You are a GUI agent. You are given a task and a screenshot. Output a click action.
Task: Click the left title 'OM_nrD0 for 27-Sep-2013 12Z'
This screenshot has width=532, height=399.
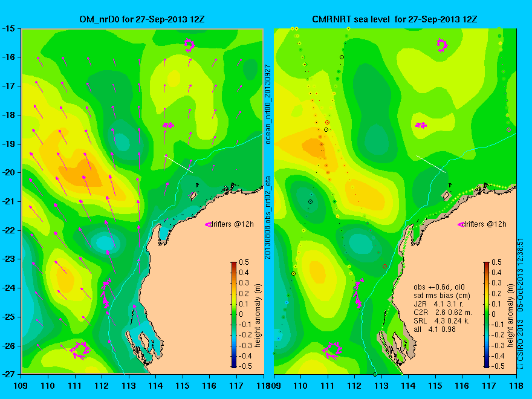coord(142,19)
